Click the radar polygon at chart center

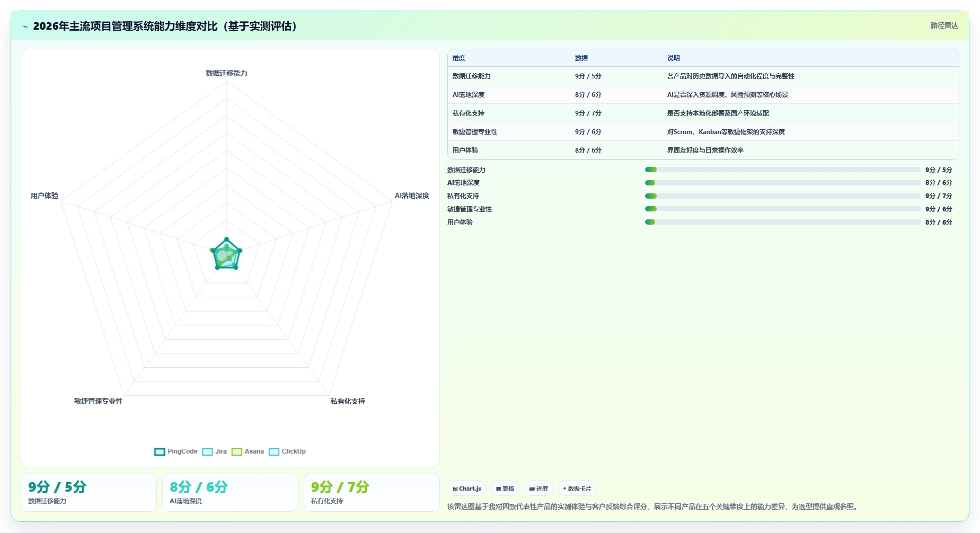(227, 255)
